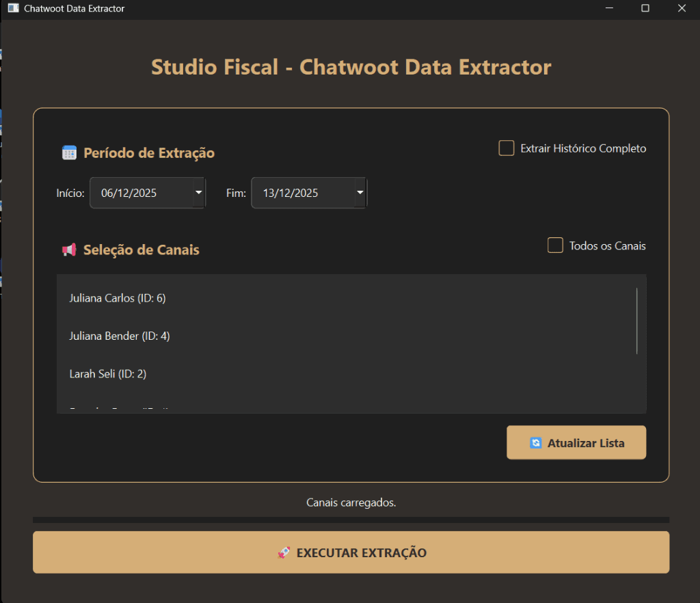This screenshot has width=700, height=603.
Task: Select the Juliana Carlos channel
Action: pos(117,298)
